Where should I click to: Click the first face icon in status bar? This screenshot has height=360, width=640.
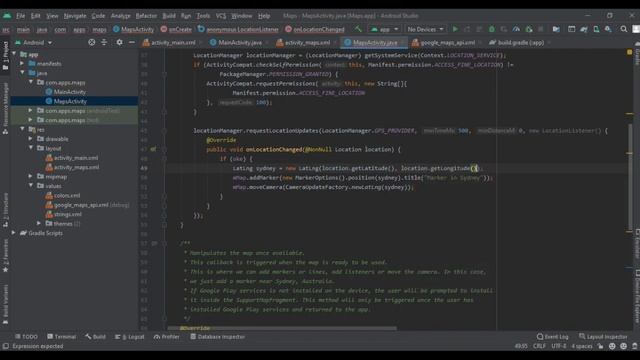tap(612, 346)
